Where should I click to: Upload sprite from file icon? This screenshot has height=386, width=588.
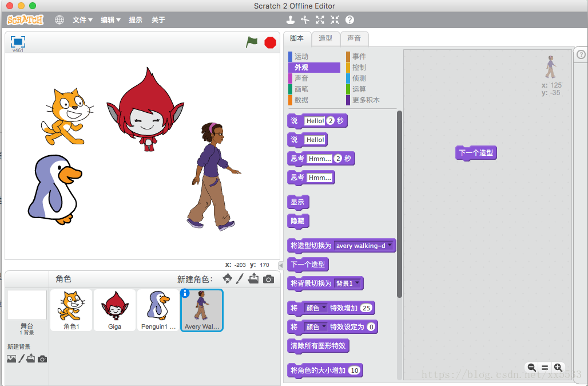point(253,278)
